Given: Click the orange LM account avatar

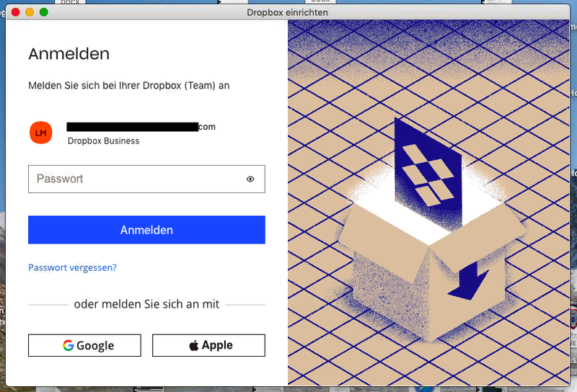Looking at the screenshot, I should [41, 133].
